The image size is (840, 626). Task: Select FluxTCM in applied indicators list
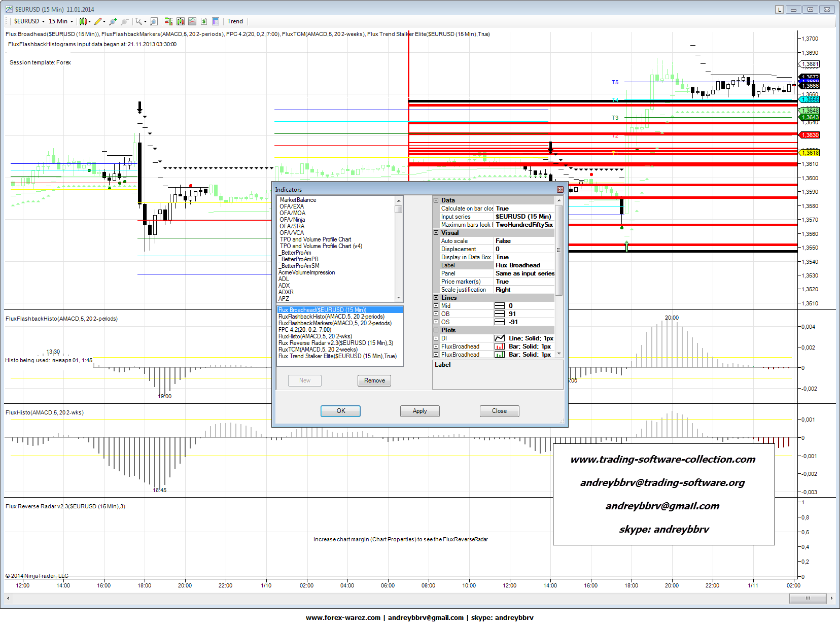coord(318,350)
